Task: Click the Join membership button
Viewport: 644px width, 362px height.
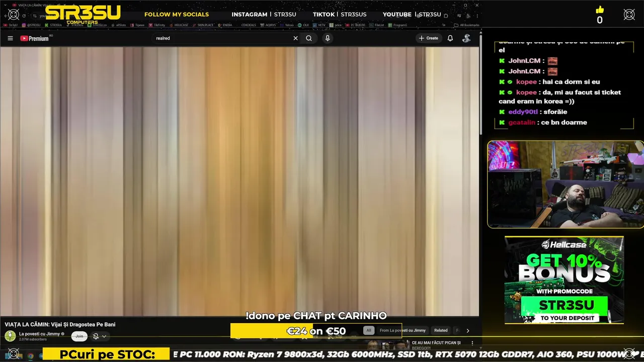Action: [79, 336]
